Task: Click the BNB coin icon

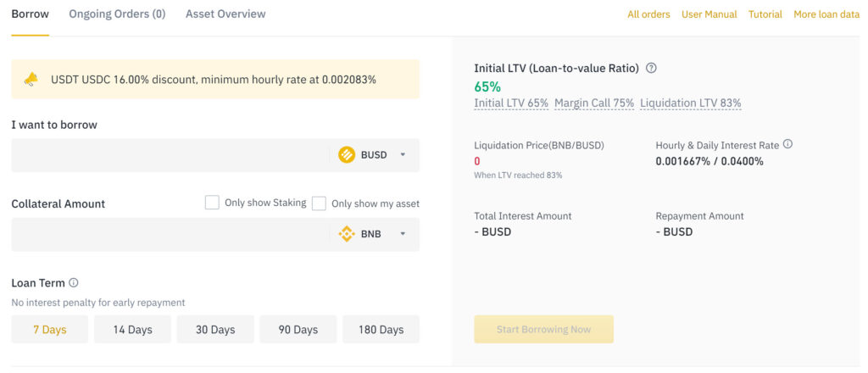Action: (347, 234)
